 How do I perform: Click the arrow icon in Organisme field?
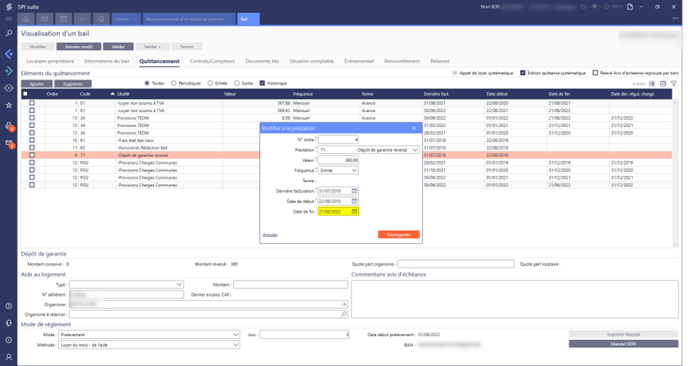(344, 304)
